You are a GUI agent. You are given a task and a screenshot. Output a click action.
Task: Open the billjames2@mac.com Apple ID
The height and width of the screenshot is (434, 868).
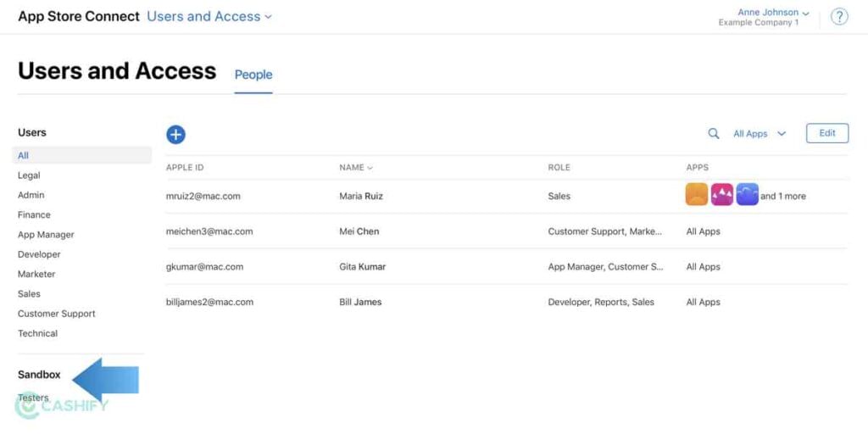[210, 303]
